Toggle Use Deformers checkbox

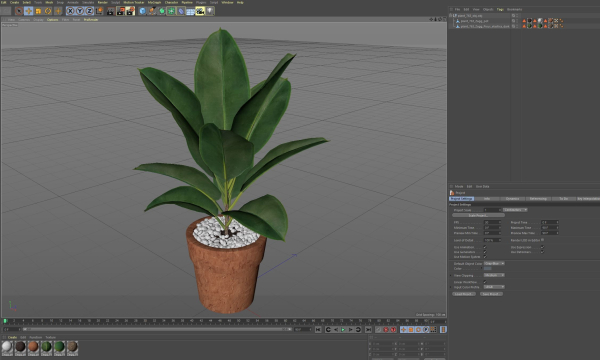[543, 252]
